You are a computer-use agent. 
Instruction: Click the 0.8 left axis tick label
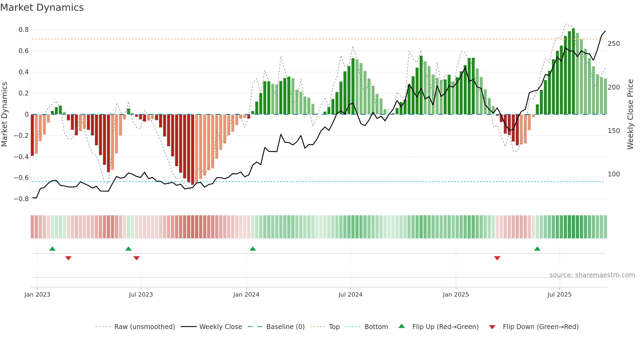click(x=24, y=30)
